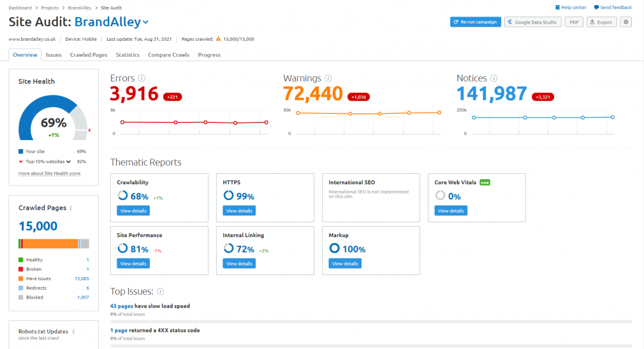Image resolution: width=644 pixels, height=349 pixels.
Task: Click the Site Performance progress ring icon
Action: (122, 248)
